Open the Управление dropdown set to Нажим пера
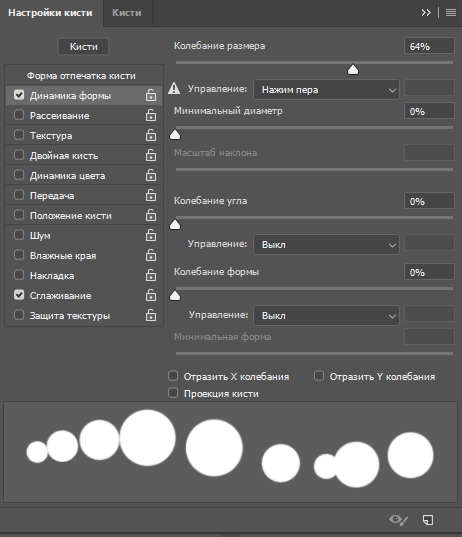 click(326, 90)
